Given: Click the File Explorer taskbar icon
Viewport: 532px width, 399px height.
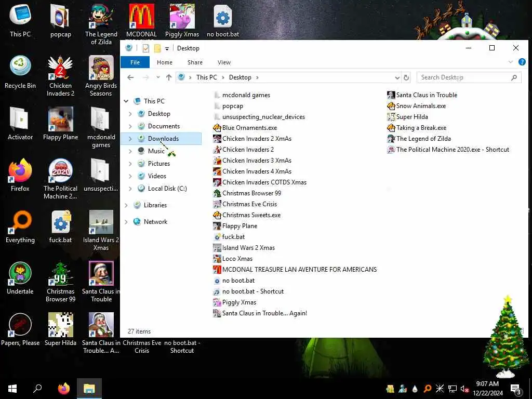Looking at the screenshot, I should pos(89,389).
